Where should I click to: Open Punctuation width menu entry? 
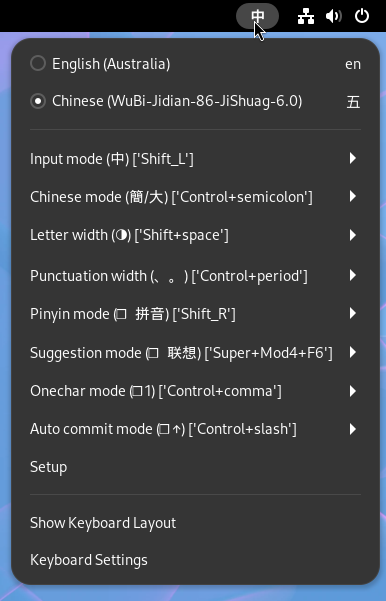tap(195, 276)
